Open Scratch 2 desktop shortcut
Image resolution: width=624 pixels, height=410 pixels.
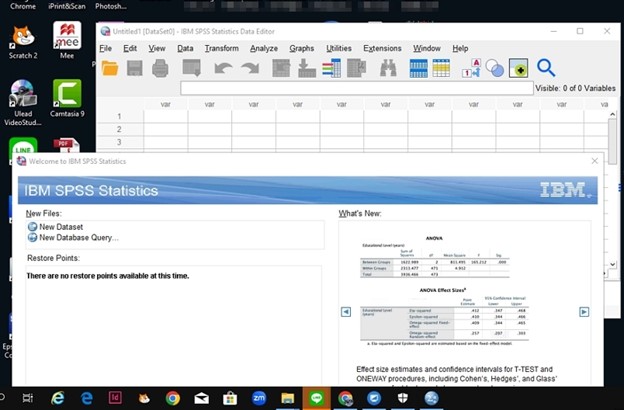pos(23,42)
